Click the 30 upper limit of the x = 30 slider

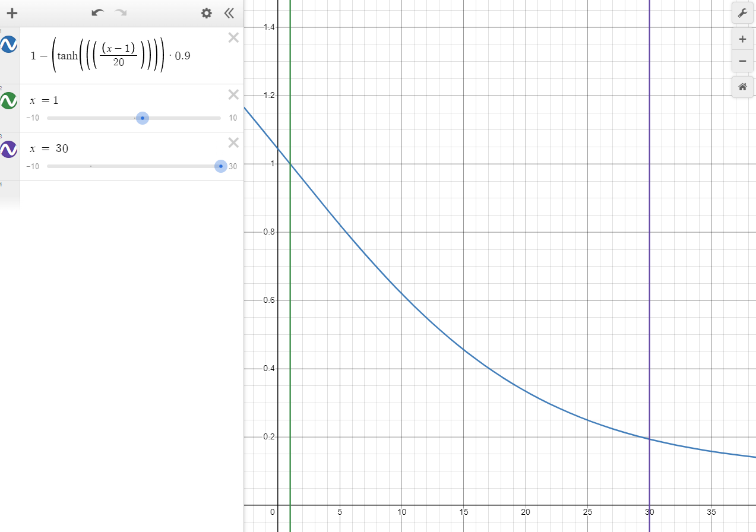[x=233, y=166]
